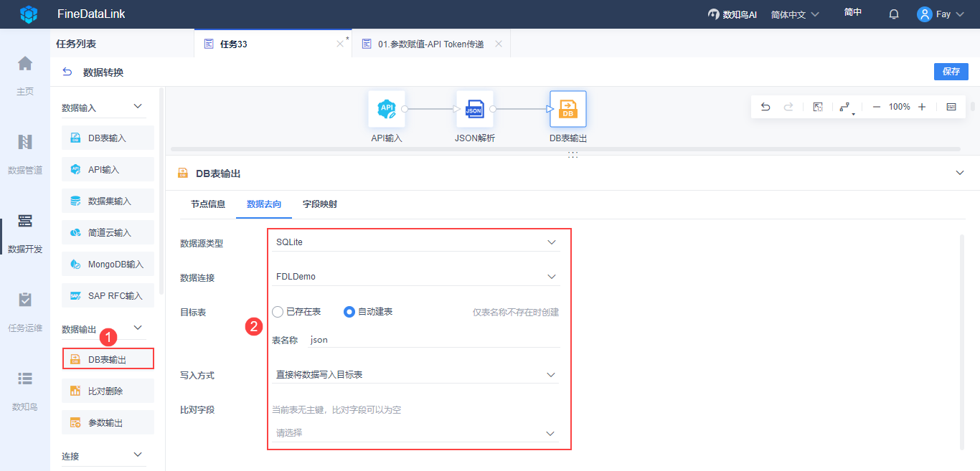980x471 pixels.
Task: Click back arrow next to 数据转换
Action: point(67,72)
